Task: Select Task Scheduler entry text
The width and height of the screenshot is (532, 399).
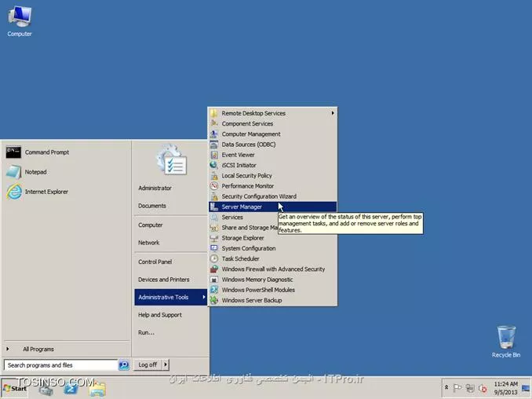Action: (x=241, y=258)
